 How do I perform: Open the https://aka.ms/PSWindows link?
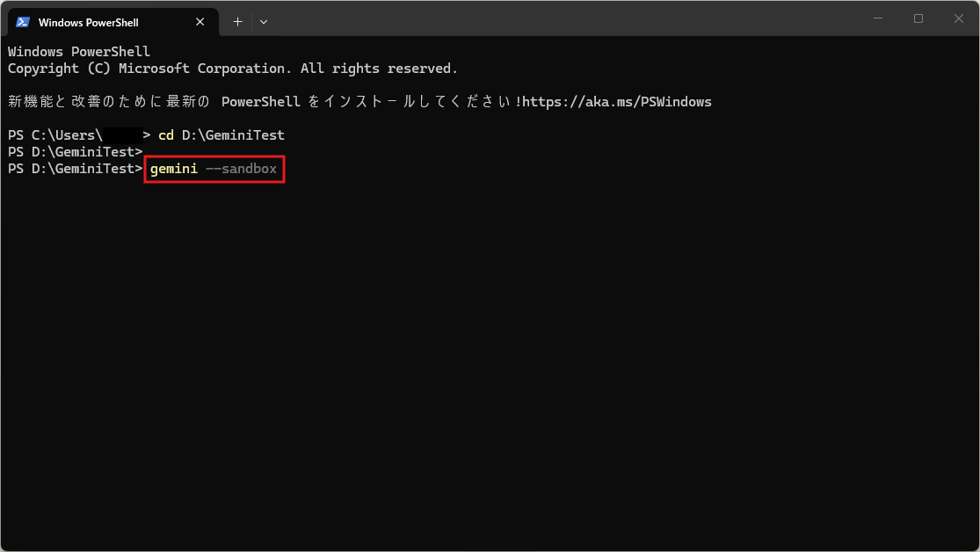[617, 102]
